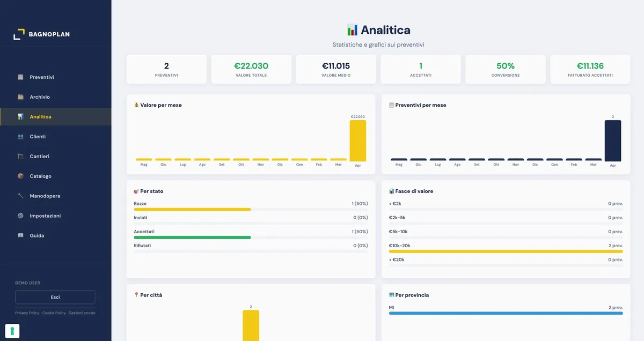The width and height of the screenshot is (644, 341).
Task: Open the Catalogo menu item
Action: pyautogui.click(x=56, y=176)
